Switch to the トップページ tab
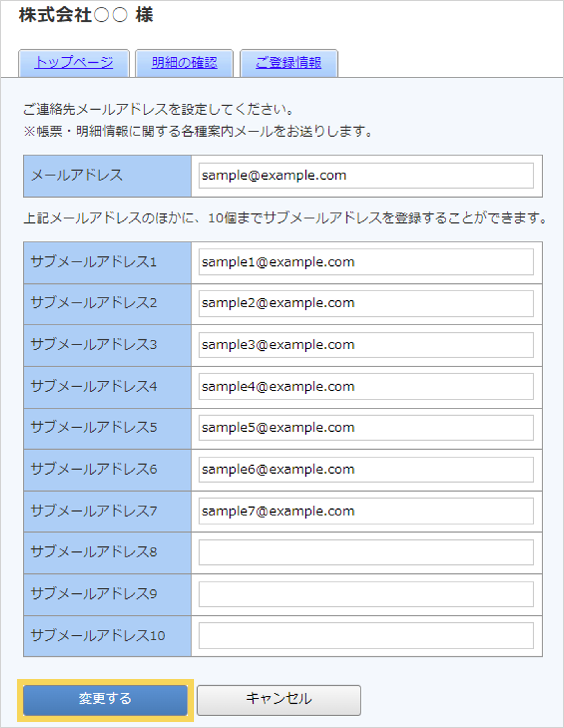564x728 pixels. click(x=74, y=62)
